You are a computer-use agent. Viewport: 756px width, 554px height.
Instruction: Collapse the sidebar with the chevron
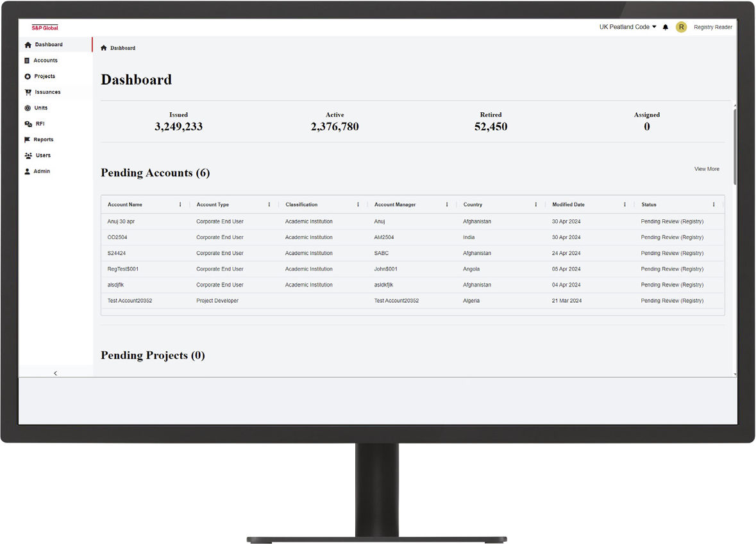coord(55,373)
